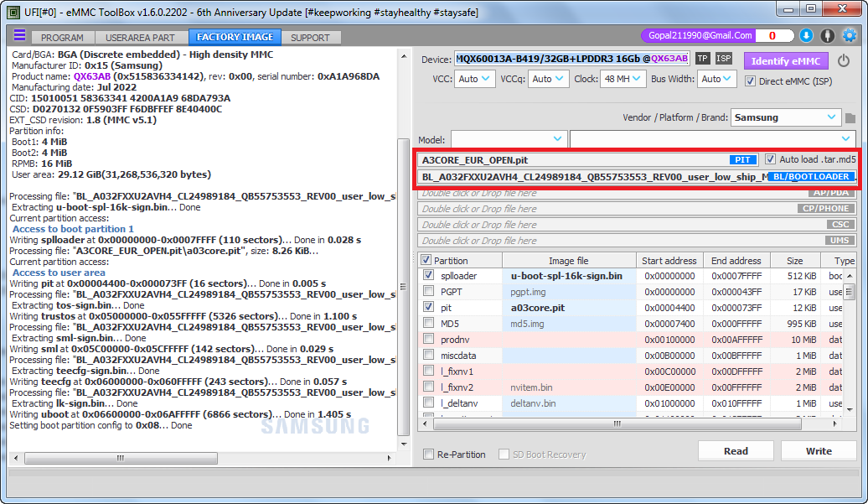Viewport: 868px width, 504px height.
Task: Click the Device name input field
Action: pyautogui.click(x=572, y=59)
